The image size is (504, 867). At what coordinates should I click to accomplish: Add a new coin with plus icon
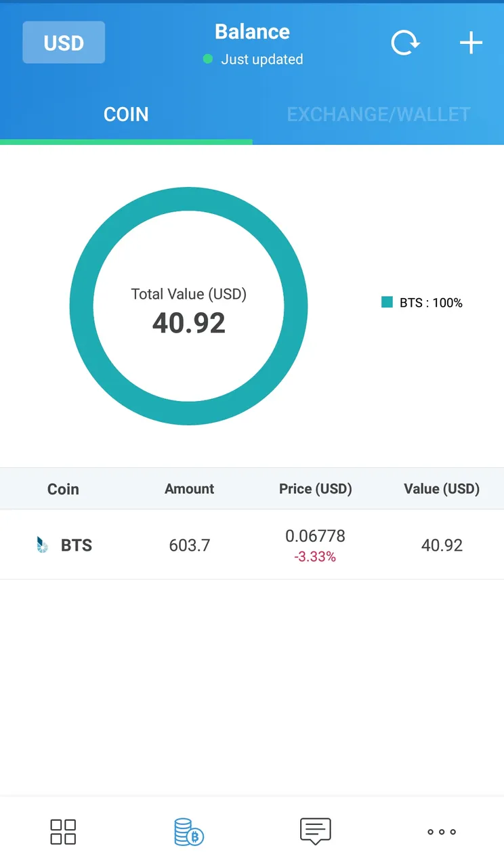[471, 43]
